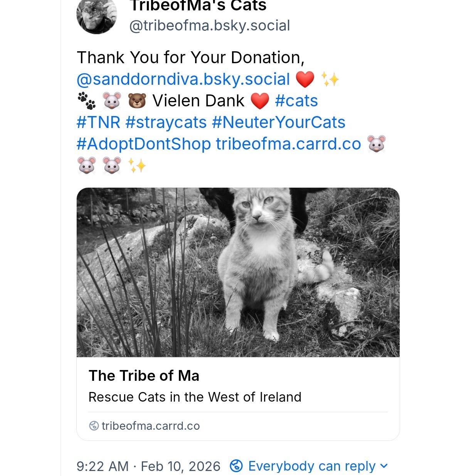Open the TribeofMa's Cats profile avatar
The image size is (476, 476).
point(97,15)
